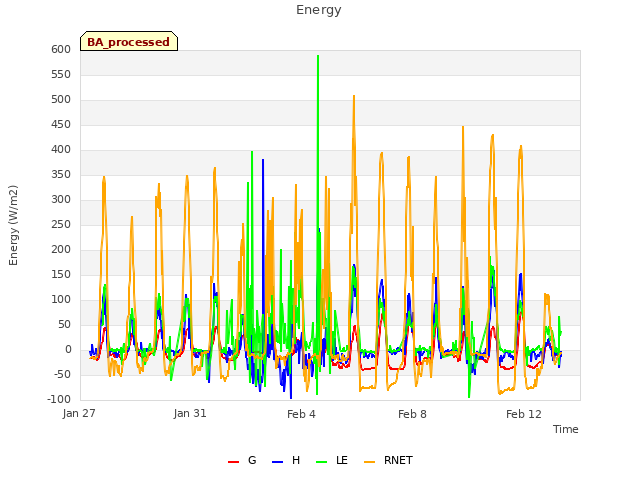The image size is (640, 480).
Task: Click the 150 y-axis tick label
Action: 61,275
